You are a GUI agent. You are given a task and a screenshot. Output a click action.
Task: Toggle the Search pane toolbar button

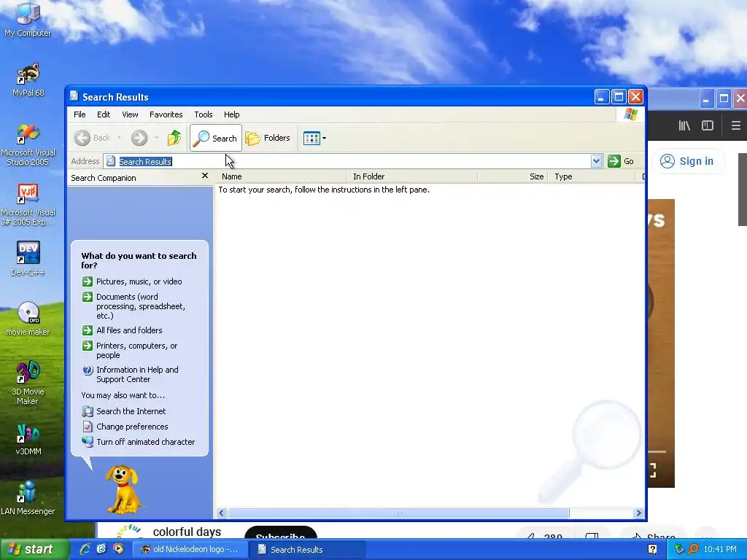216,138
